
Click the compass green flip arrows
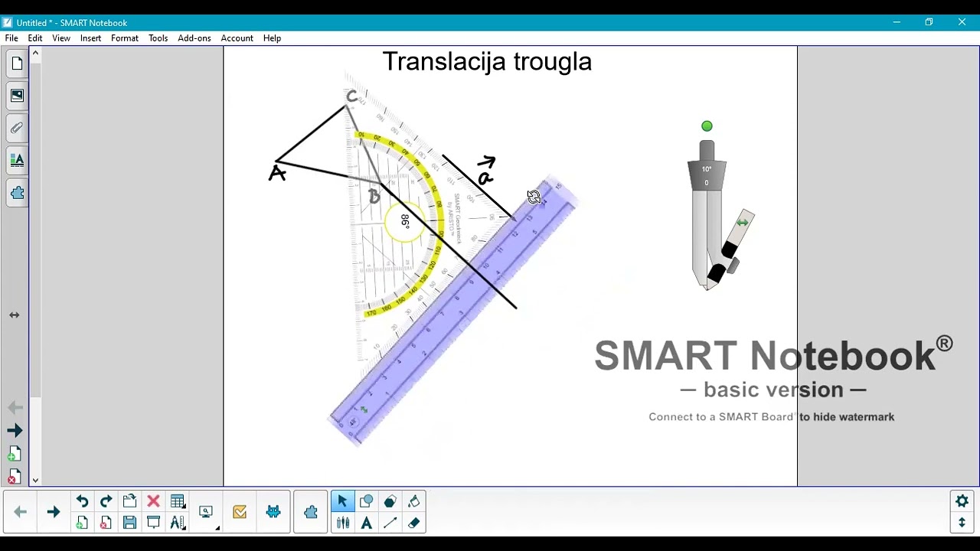tap(742, 223)
